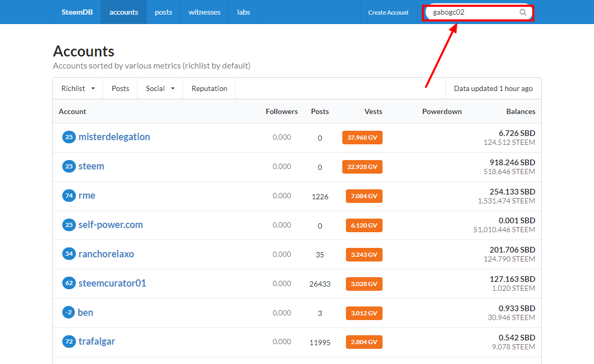Open the steemcurator01 account

(x=112, y=283)
